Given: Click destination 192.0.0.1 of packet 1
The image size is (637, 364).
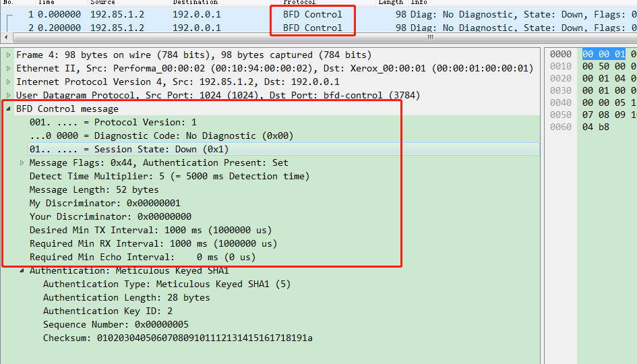Looking at the screenshot, I should pos(197,14).
